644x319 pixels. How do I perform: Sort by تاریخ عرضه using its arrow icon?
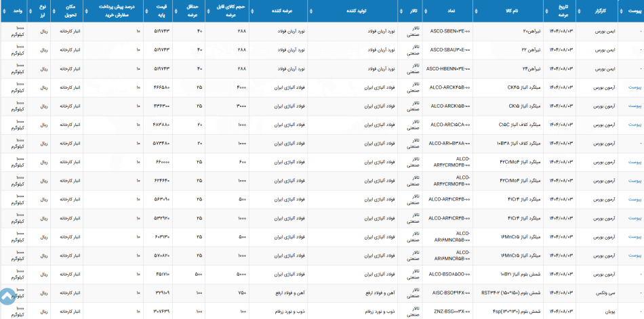click(546, 11)
